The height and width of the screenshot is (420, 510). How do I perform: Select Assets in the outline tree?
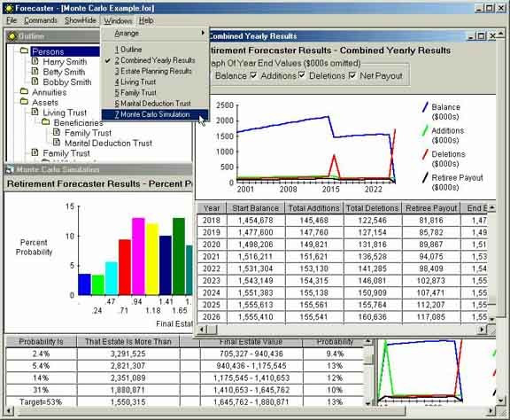point(45,102)
